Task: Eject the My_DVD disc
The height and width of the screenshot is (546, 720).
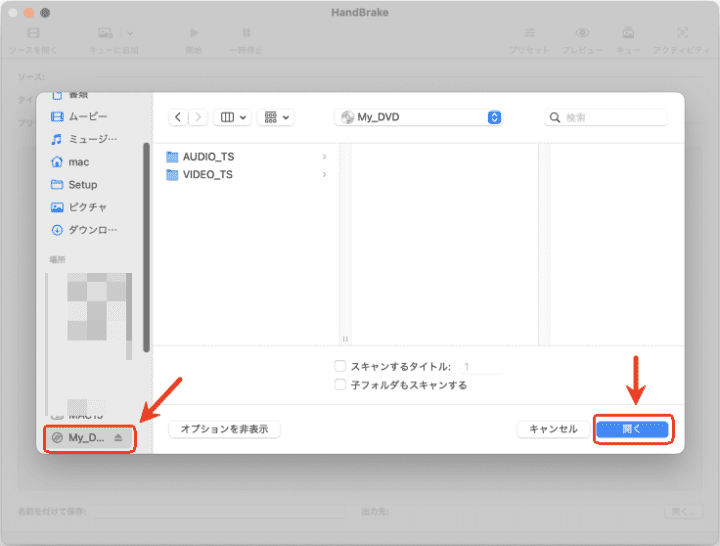Action: [119, 438]
